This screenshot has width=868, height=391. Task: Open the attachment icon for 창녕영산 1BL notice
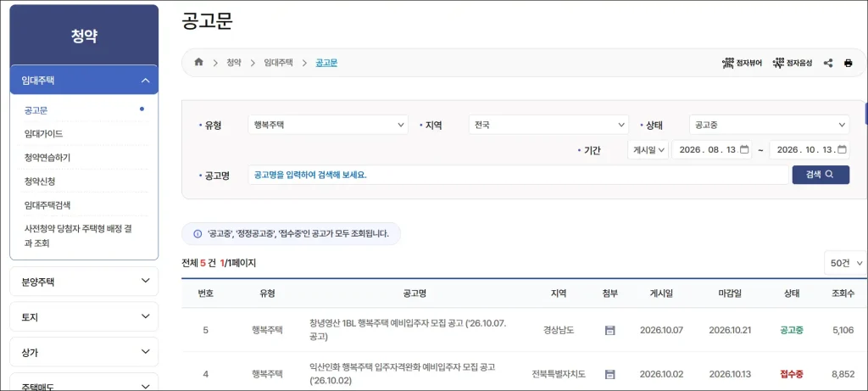[610, 331]
